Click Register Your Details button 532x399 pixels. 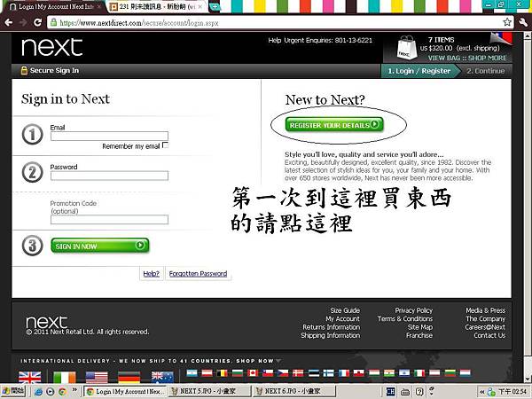(x=334, y=124)
